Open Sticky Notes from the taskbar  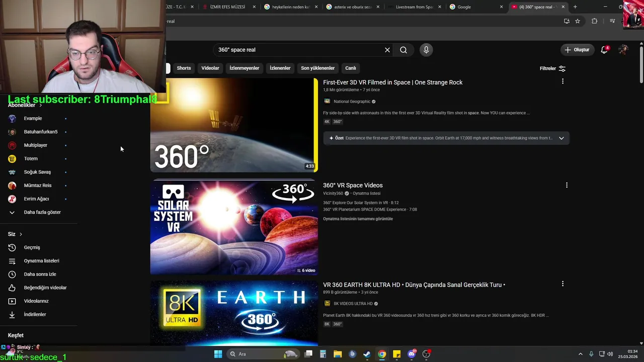pyautogui.click(x=396, y=354)
